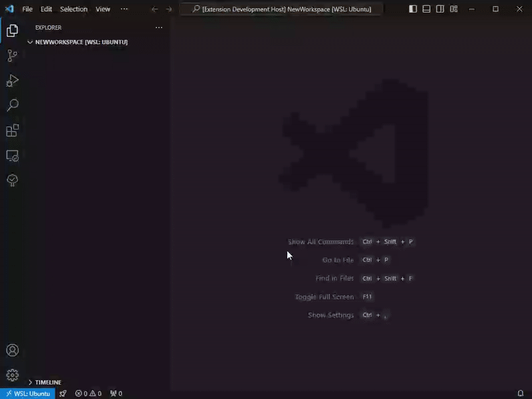The image size is (532, 399).
Task: Open the File menu
Action: [27, 9]
